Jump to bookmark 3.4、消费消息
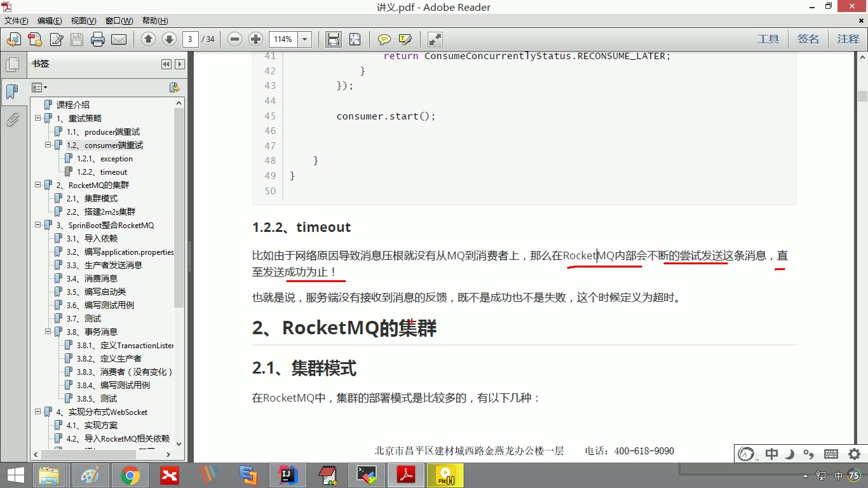The image size is (868, 488). 92,278
